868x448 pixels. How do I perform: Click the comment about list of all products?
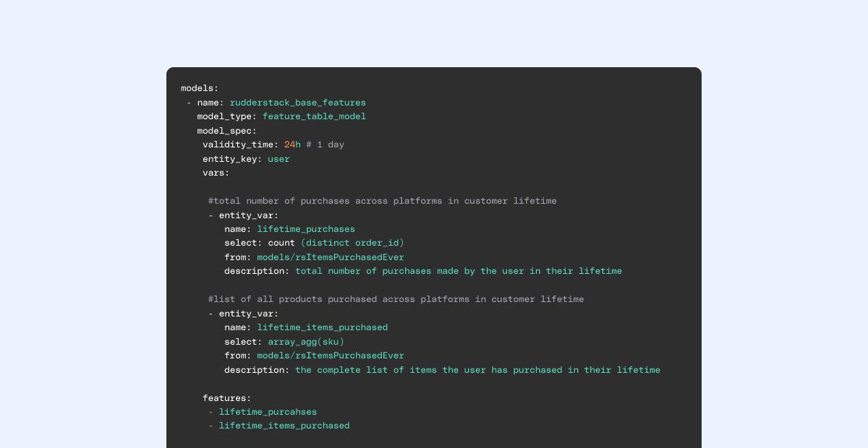[x=396, y=299]
